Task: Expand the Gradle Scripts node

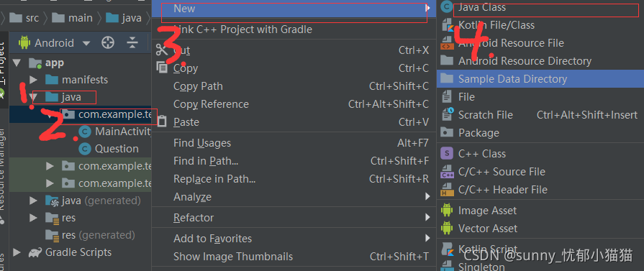Action: [17, 252]
